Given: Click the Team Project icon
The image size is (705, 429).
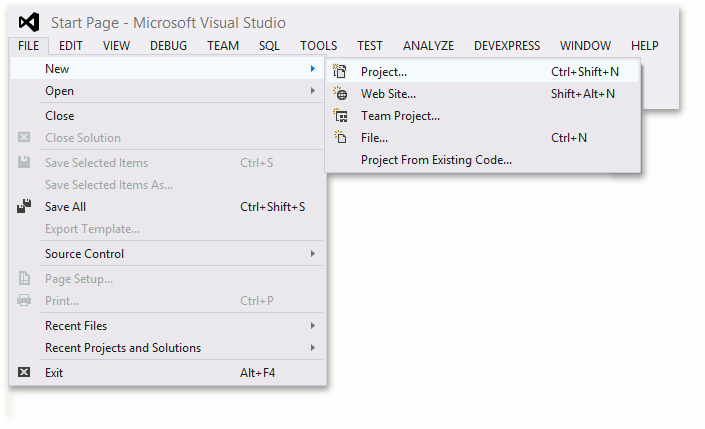Looking at the screenshot, I should pos(340,116).
